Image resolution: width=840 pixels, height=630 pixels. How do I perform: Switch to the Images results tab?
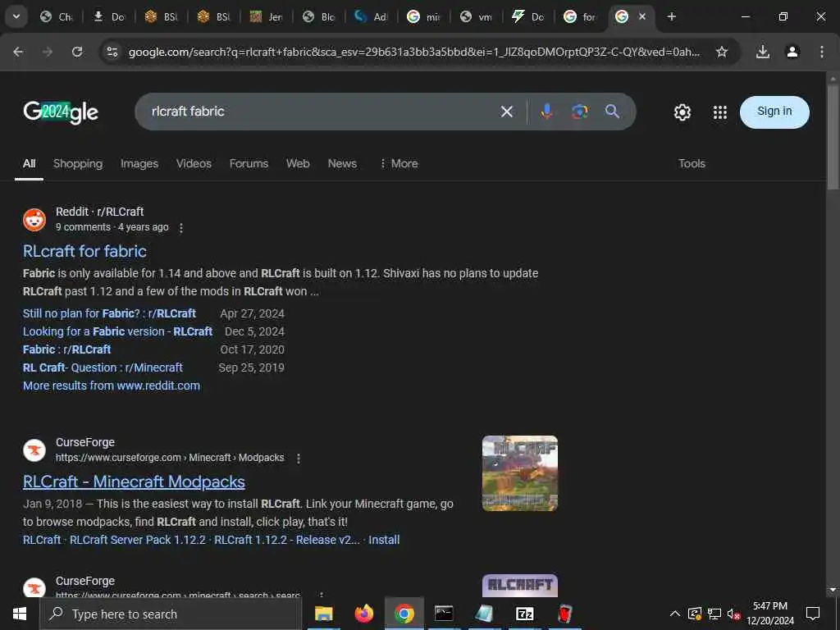click(x=139, y=163)
